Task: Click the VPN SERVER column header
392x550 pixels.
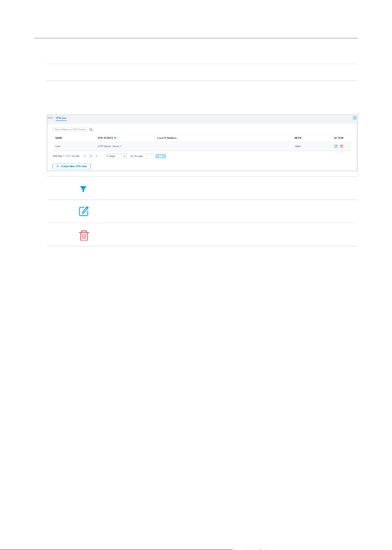Action: (x=105, y=138)
